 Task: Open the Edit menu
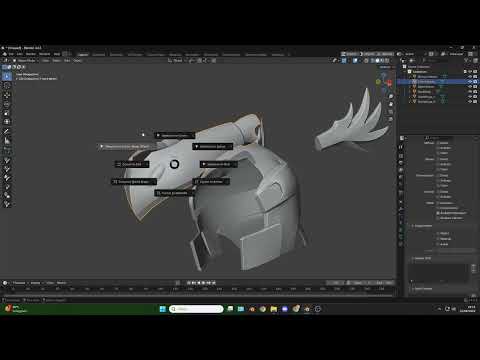click(x=20, y=54)
